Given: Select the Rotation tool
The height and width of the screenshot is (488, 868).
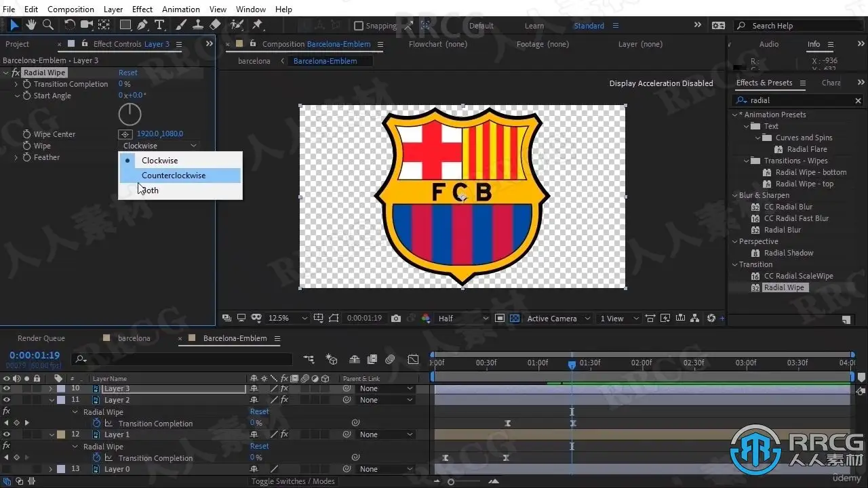Looking at the screenshot, I should tap(69, 25).
